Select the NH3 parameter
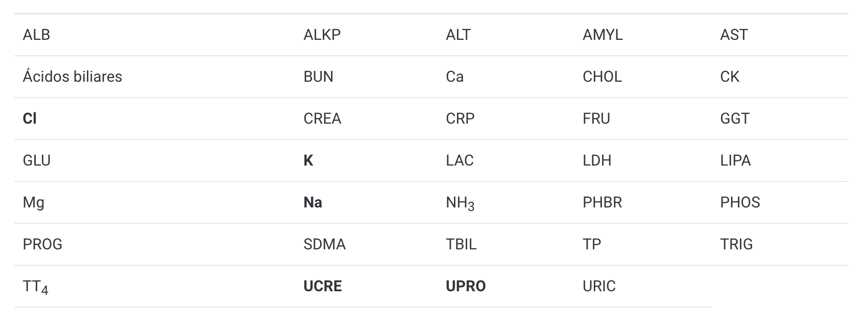The width and height of the screenshot is (868, 326). point(460,203)
